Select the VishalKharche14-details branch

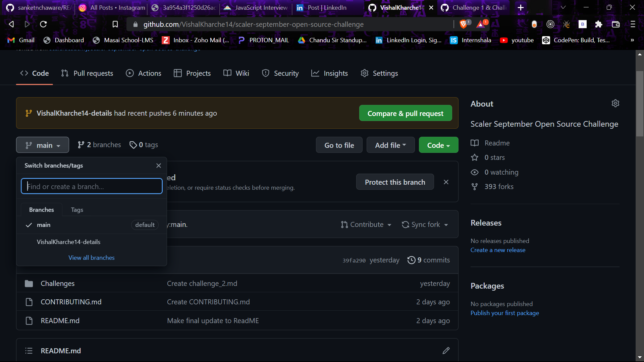coord(68,242)
